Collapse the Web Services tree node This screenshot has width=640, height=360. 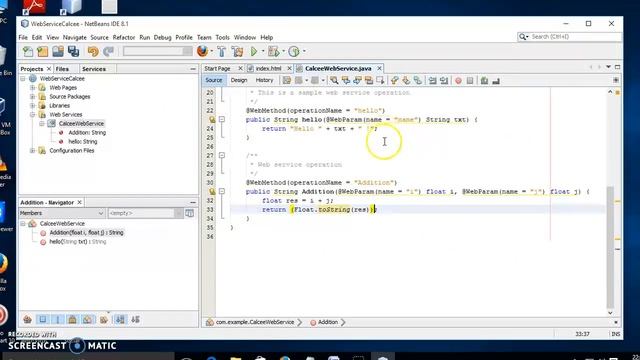coord(33,115)
